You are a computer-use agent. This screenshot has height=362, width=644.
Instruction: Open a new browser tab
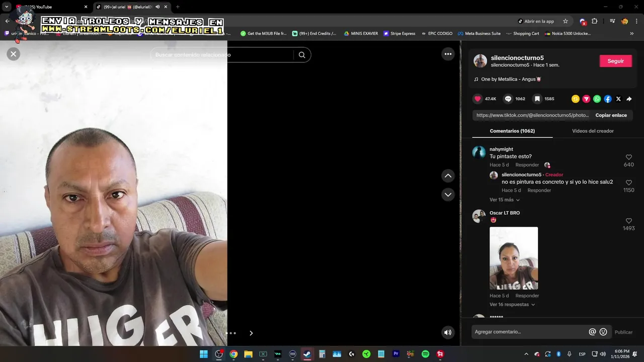pyautogui.click(x=178, y=7)
